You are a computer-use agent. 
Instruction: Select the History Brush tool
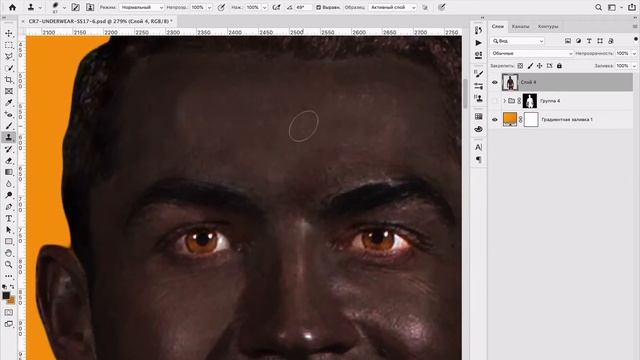[x=9, y=149]
